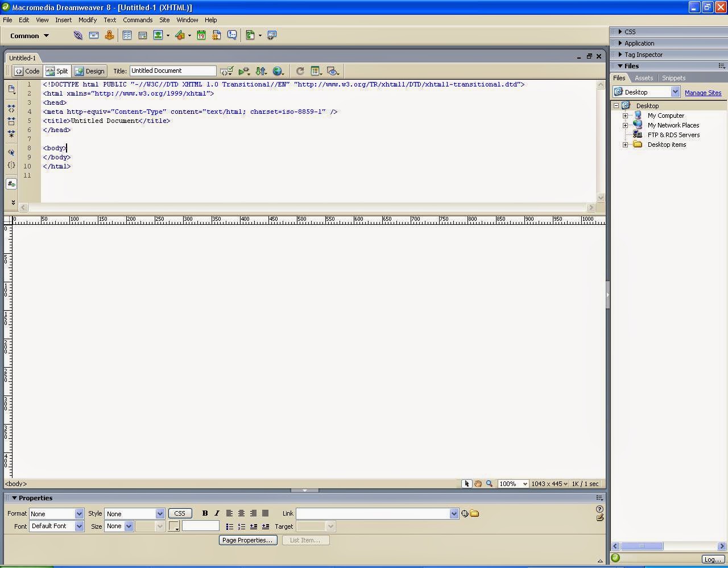The width and height of the screenshot is (728, 568).
Task: Open the Style dropdown in Properties
Action: click(160, 513)
